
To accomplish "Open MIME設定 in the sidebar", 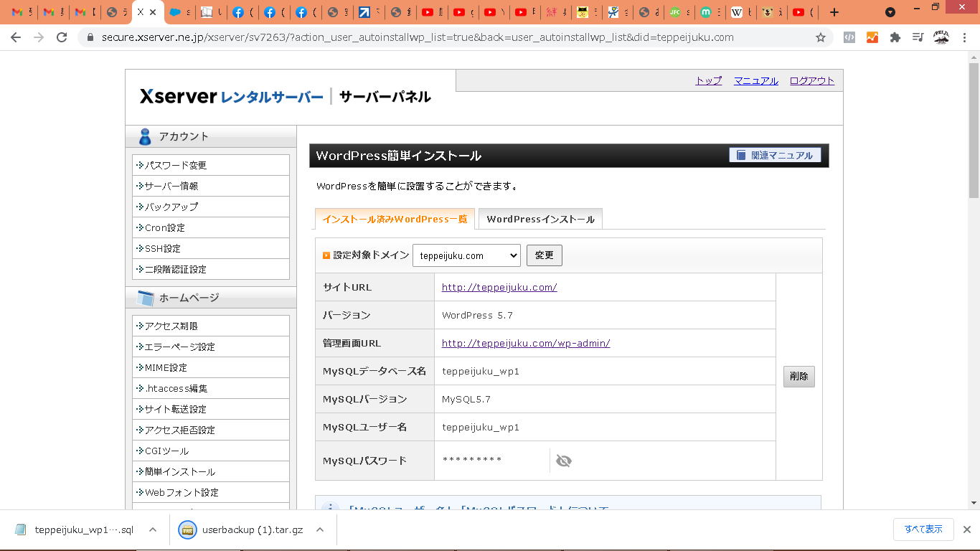I will 211,367.
